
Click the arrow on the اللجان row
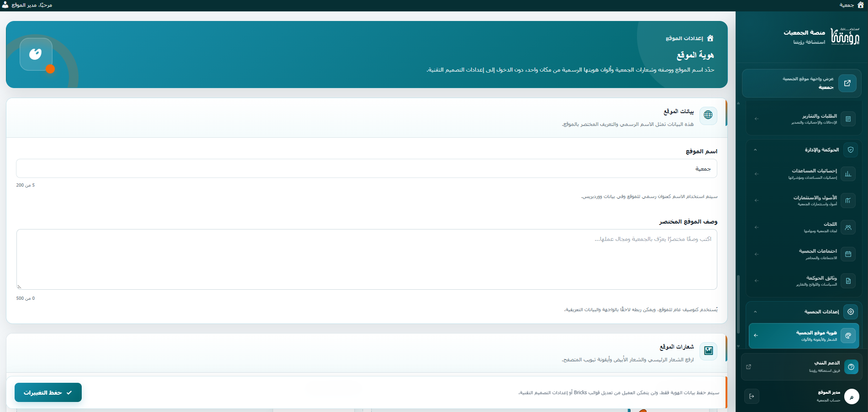(757, 227)
